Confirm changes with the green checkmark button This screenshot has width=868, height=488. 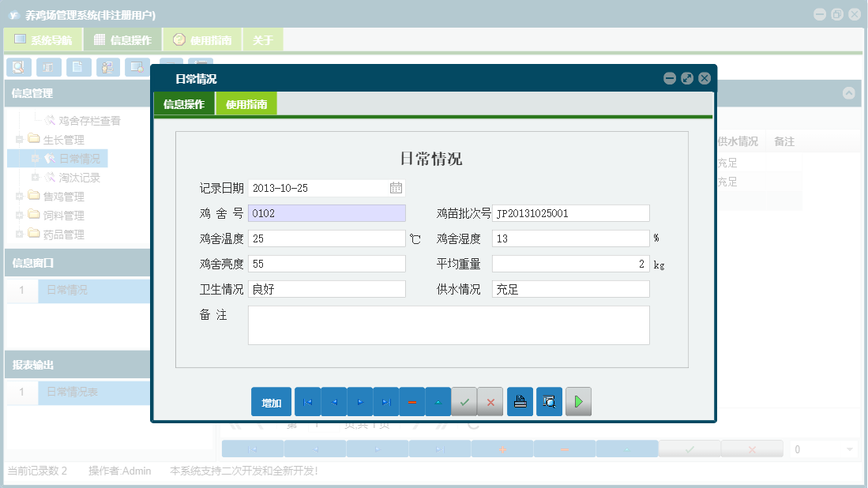click(x=464, y=402)
